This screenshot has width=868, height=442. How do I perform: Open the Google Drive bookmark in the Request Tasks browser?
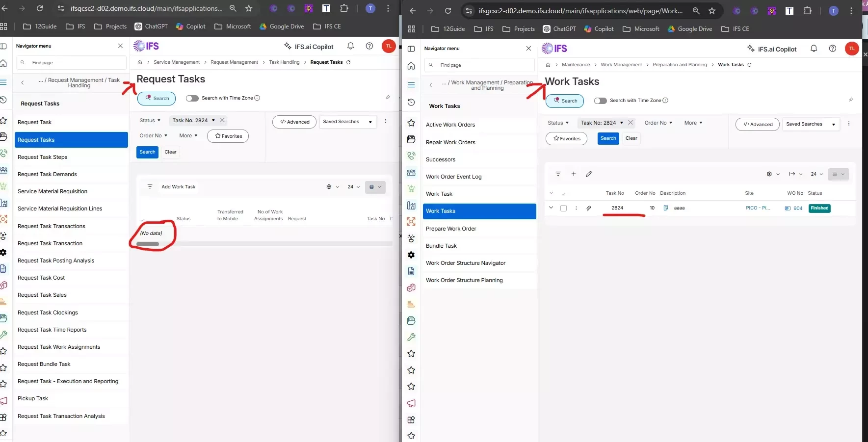point(282,26)
